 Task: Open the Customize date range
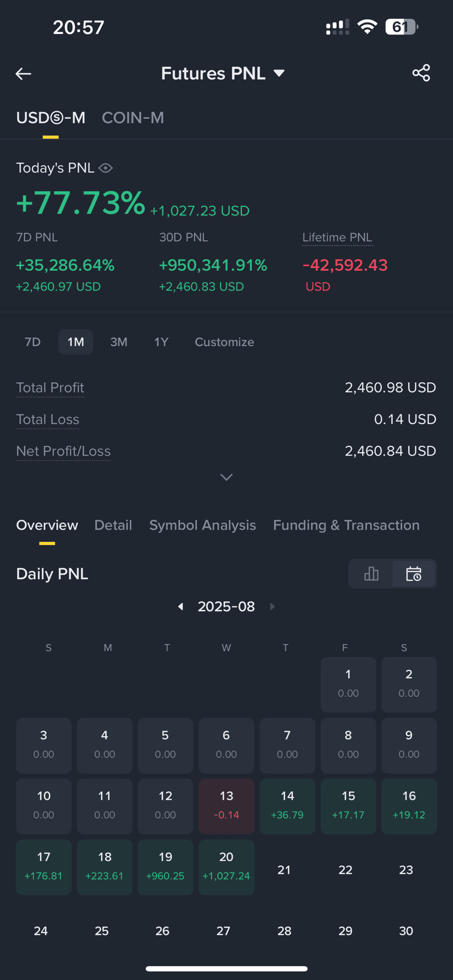[224, 342]
